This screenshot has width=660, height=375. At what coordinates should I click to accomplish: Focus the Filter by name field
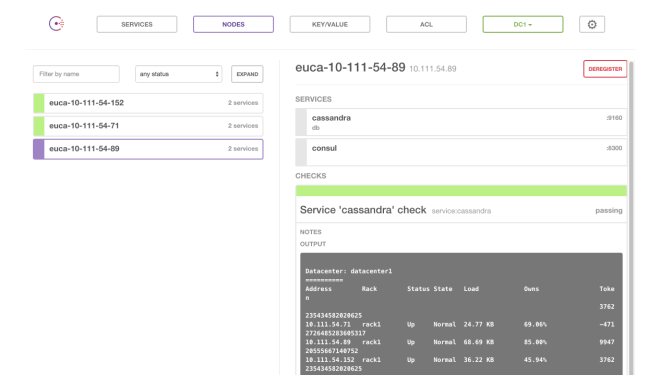tap(76, 74)
